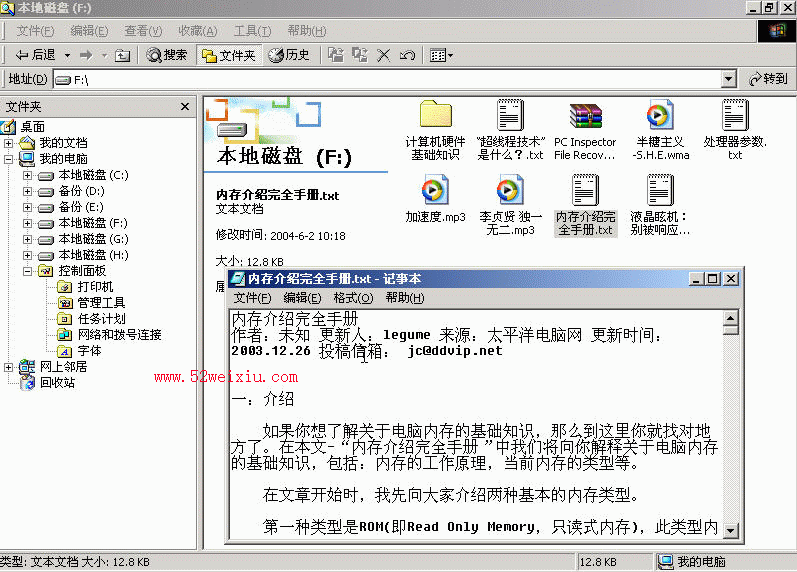Collapse the 控制面板 tree node
Viewport: 797px width, 572px height.
[x=27, y=271]
